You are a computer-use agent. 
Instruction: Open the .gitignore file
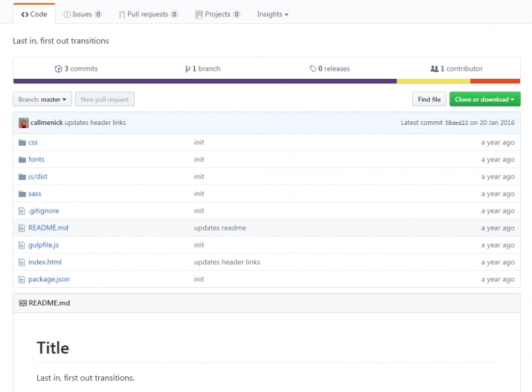(x=43, y=211)
